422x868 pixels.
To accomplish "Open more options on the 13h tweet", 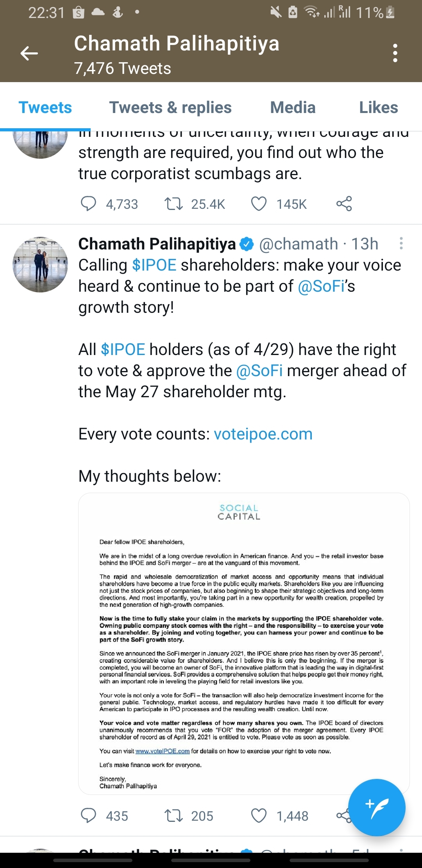I will click(x=401, y=244).
